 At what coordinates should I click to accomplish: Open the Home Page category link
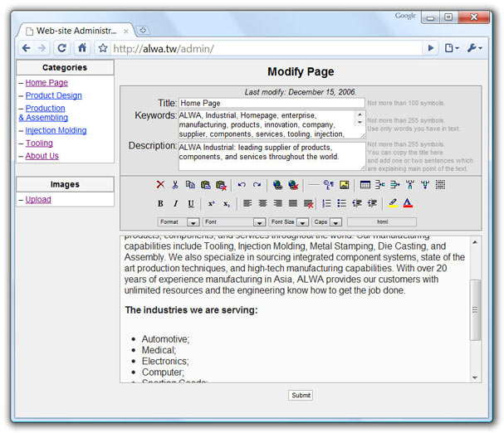(x=46, y=83)
